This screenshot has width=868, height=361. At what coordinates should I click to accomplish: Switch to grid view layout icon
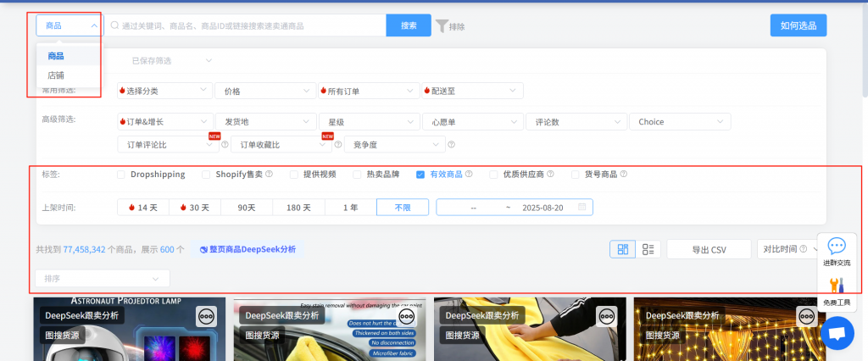pos(623,249)
